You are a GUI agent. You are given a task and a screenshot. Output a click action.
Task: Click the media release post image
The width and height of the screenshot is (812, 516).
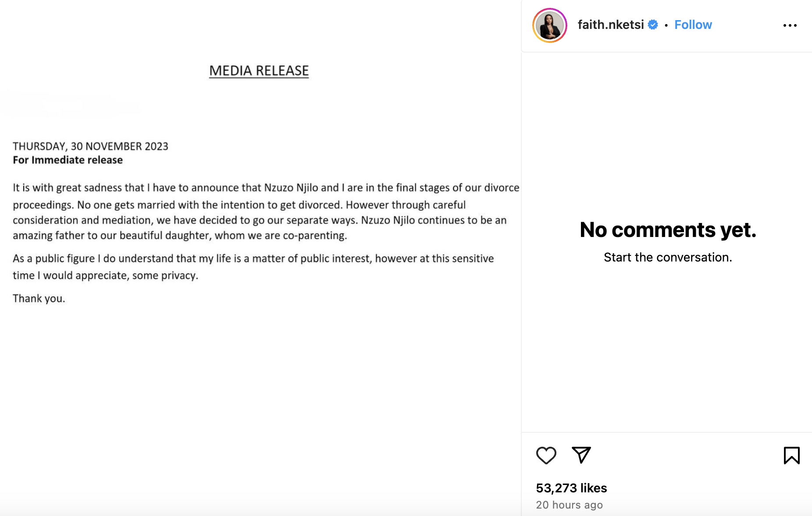260,258
